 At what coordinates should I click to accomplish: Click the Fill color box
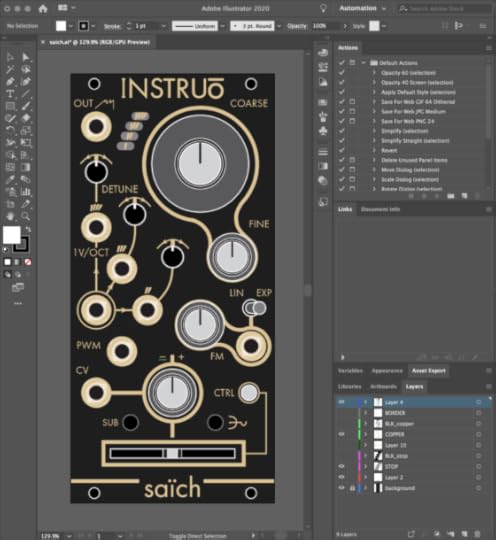pyautogui.click(x=11, y=235)
